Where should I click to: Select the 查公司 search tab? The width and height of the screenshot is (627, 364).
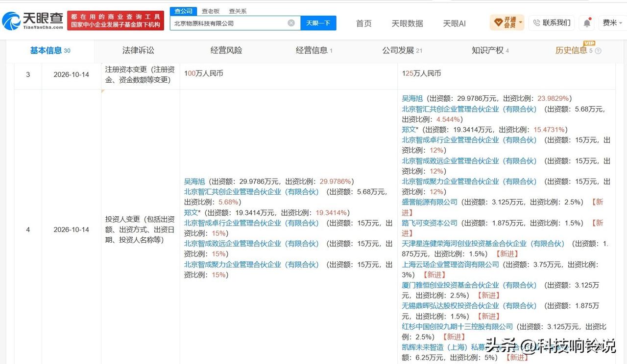click(184, 11)
